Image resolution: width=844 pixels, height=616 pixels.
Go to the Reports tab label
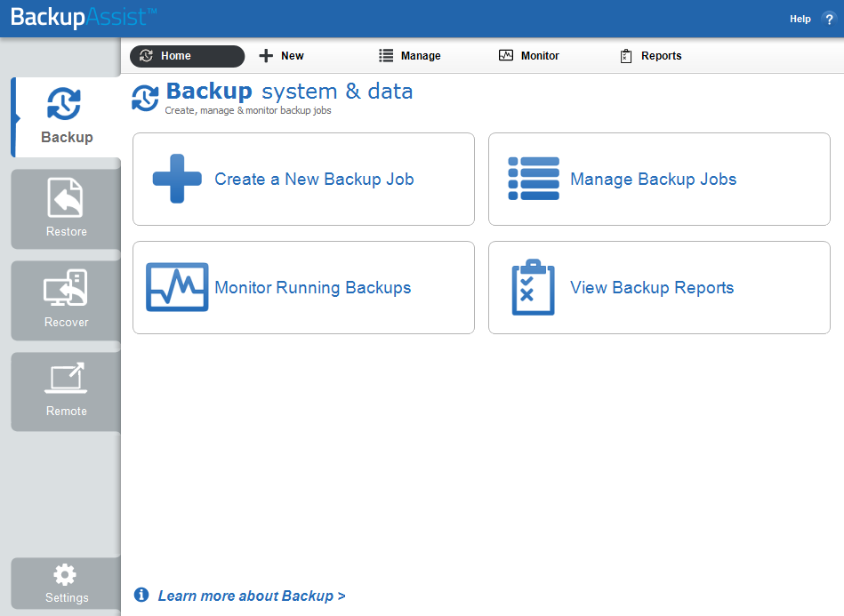coord(662,56)
